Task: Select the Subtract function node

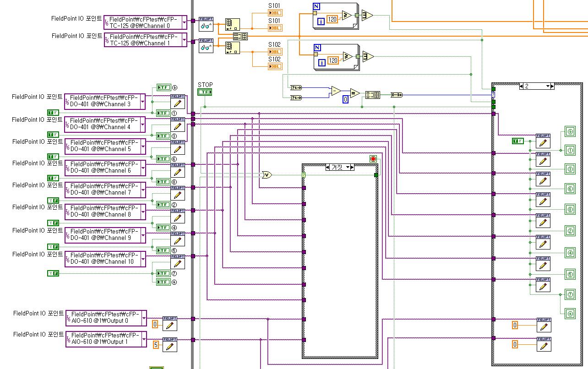Action: click(336, 91)
